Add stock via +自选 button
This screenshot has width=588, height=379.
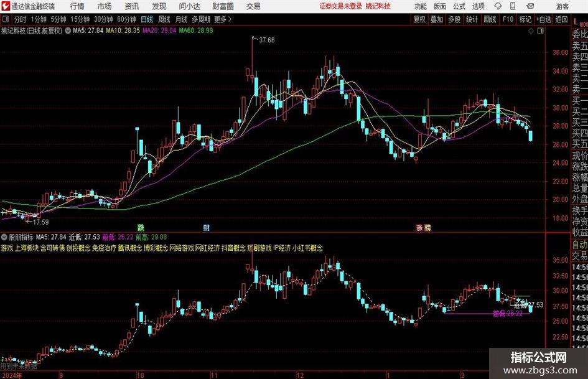(544, 19)
